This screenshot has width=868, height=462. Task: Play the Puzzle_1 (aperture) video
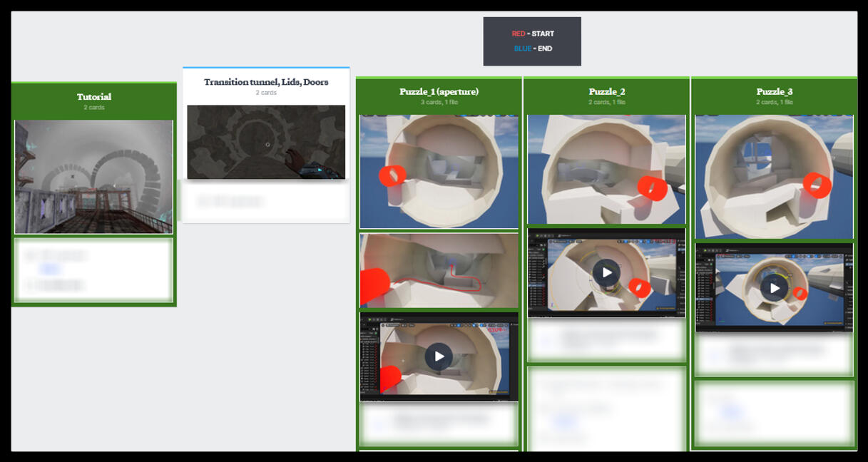[x=439, y=356]
